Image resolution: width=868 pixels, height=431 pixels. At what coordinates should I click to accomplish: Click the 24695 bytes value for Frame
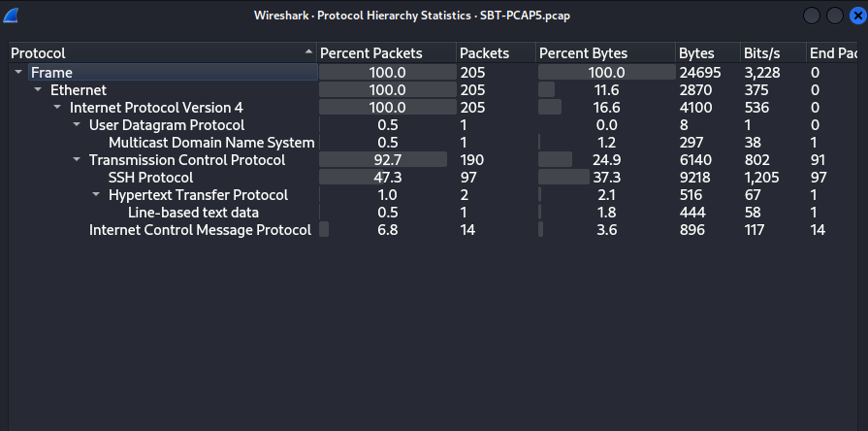click(699, 72)
